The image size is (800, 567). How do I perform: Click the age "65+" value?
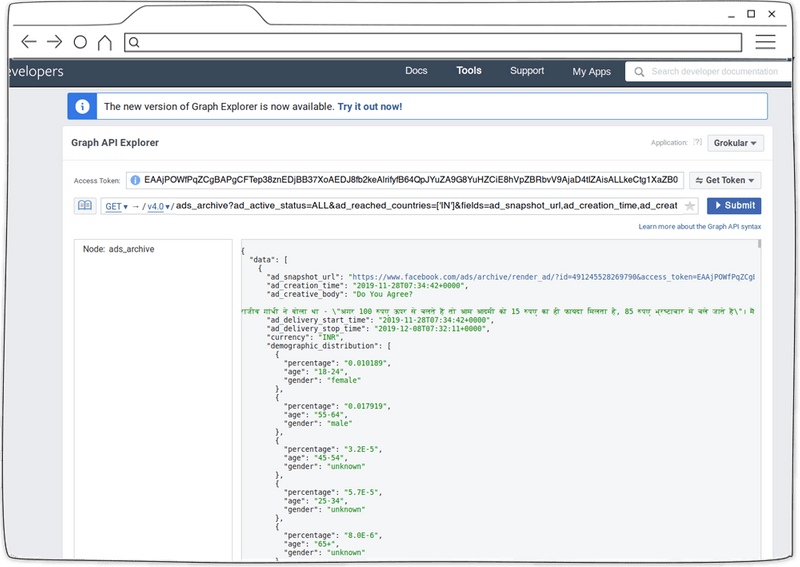click(x=325, y=544)
